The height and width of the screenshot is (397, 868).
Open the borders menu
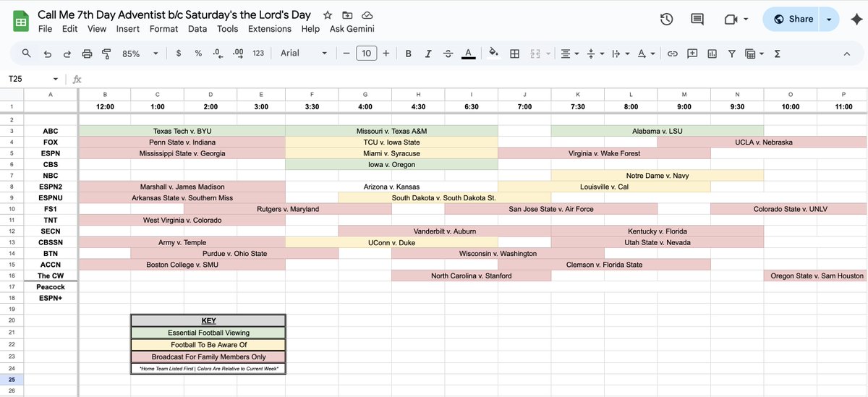(x=515, y=54)
